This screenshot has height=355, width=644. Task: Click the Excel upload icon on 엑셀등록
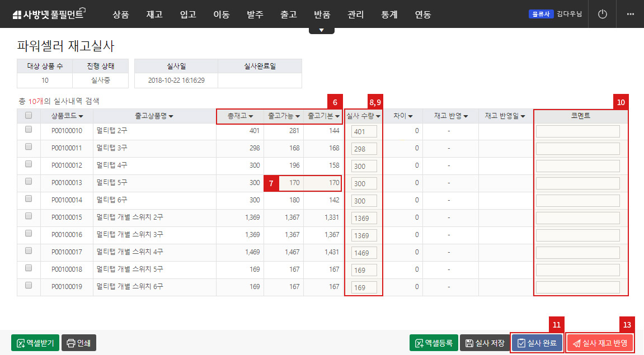tap(419, 343)
